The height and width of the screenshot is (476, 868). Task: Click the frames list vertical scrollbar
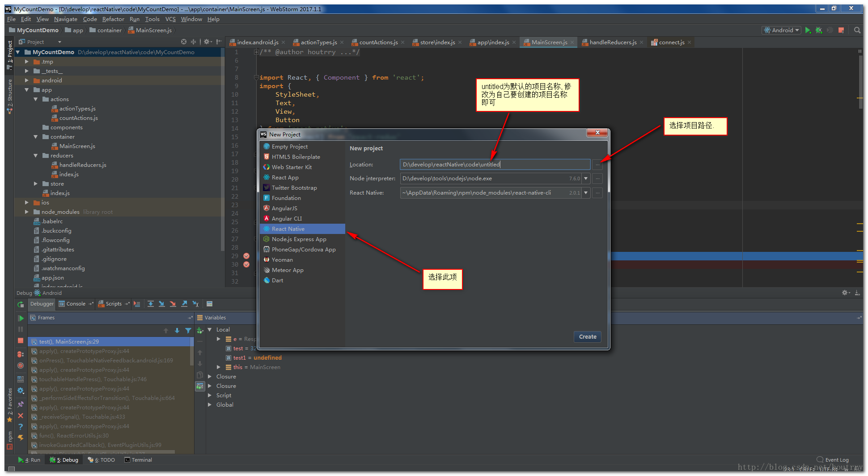(192, 351)
